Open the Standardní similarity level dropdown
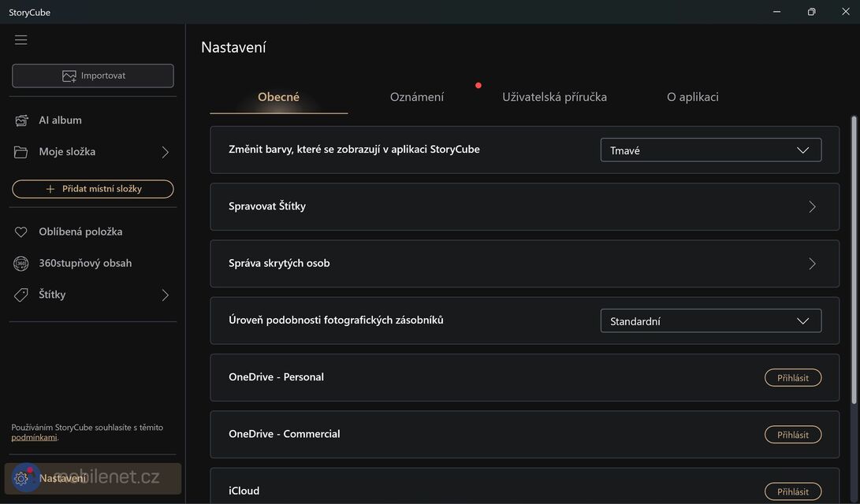 (x=710, y=321)
